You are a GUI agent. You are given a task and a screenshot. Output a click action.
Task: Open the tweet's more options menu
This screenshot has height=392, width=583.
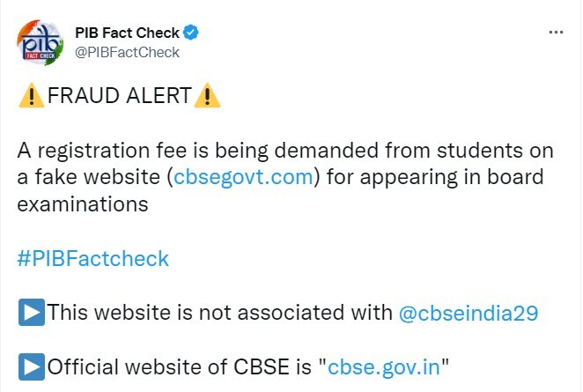[x=555, y=33]
